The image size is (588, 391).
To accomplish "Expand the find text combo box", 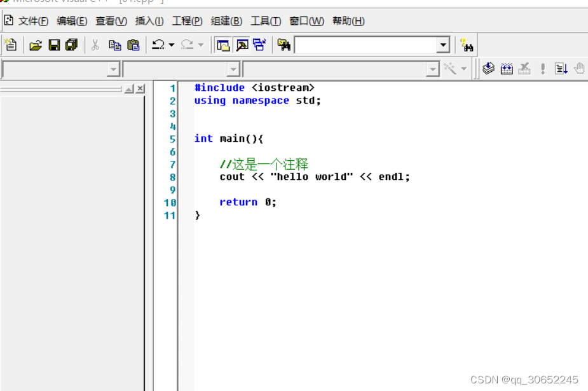I will tap(443, 45).
